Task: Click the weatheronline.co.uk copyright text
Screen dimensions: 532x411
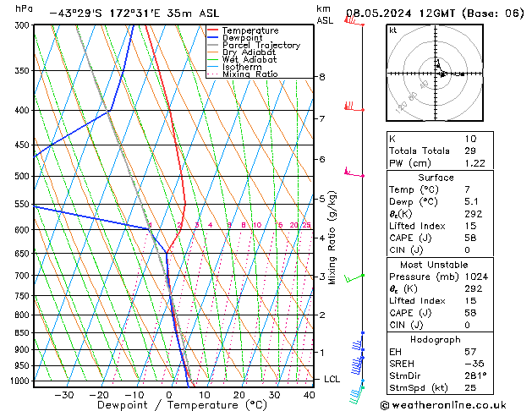Action: pos(443,405)
